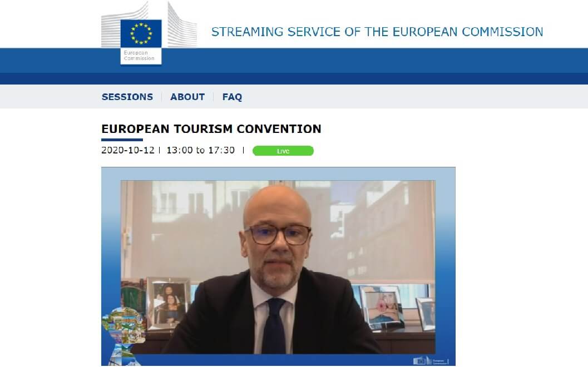Viewport: 588px width, 367px height.
Task: Click the framed photo on the left of the video
Action: [168, 303]
